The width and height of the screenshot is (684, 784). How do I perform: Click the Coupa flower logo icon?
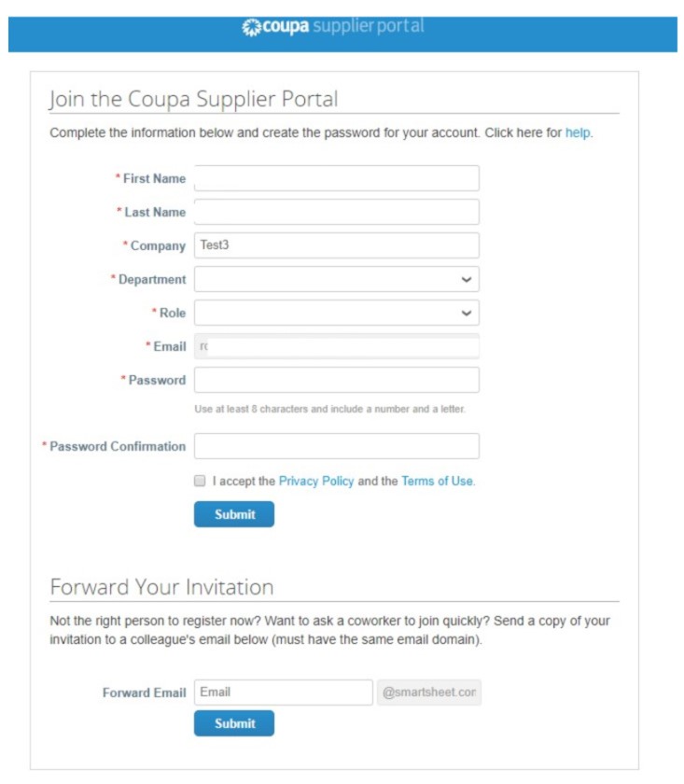251,27
